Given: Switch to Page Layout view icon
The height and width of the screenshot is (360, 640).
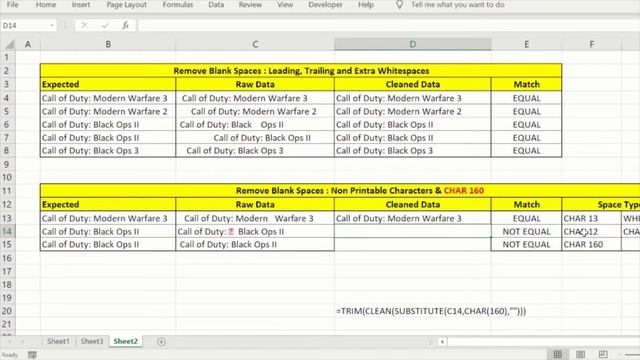Looking at the screenshot, I should tap(580, 354).
